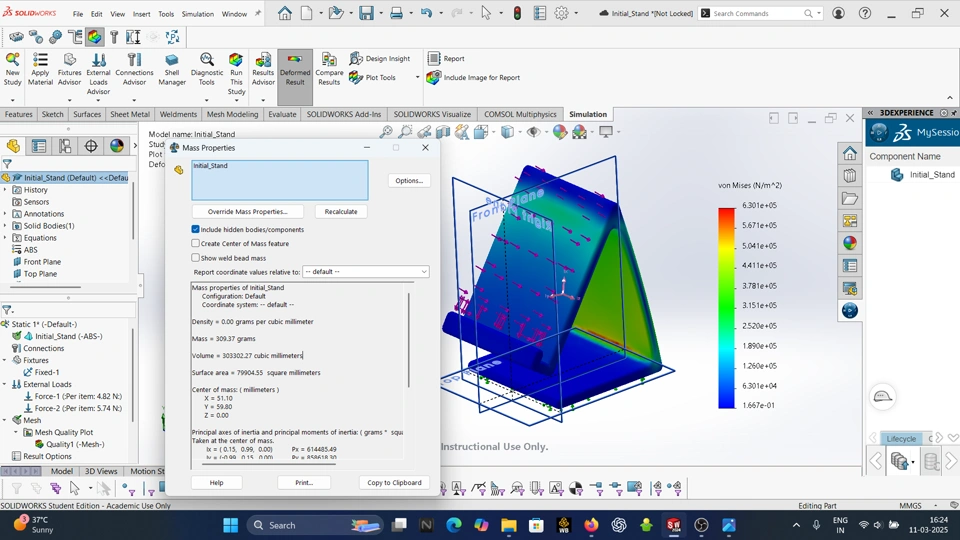Check Show weld bead mass
960x540 pixels.
[x=196, y=258]
